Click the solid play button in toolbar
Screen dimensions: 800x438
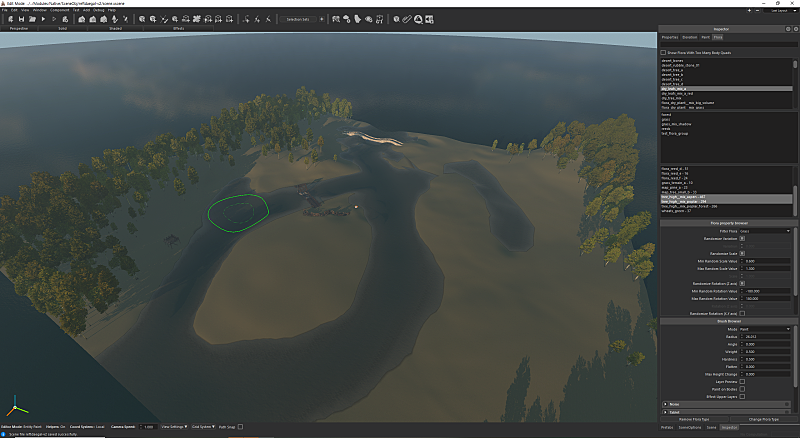[43, 19]
